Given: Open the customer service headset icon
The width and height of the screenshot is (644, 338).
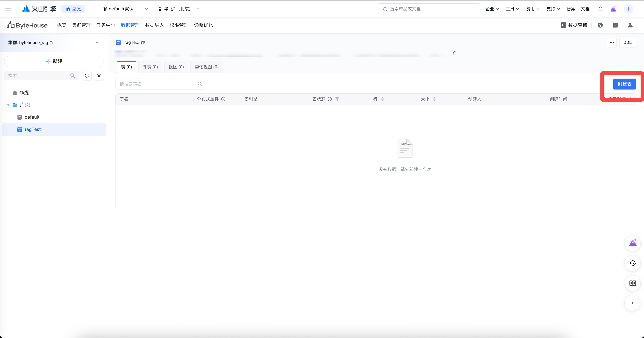Looking at the screenshot, I should (x=632, y=263).
